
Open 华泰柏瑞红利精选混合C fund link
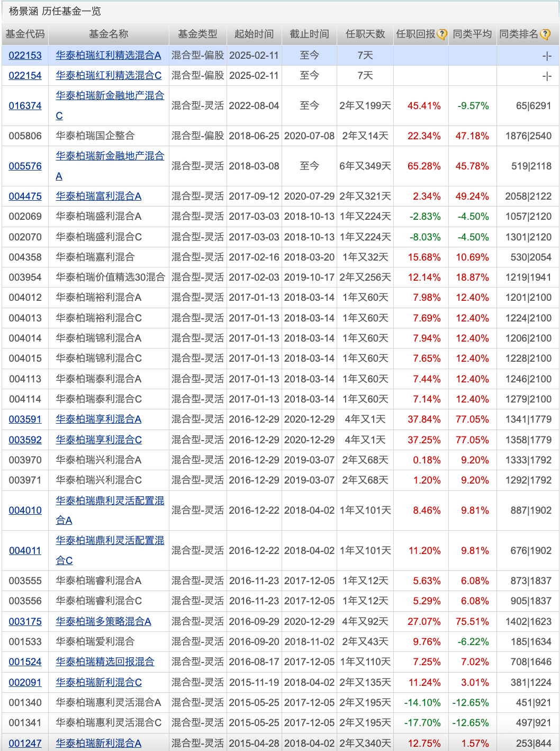[109, 75]
